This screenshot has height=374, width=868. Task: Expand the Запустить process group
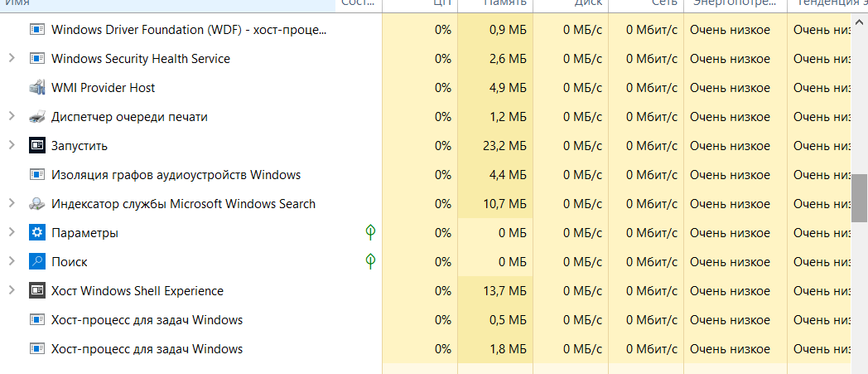[12, 146]
